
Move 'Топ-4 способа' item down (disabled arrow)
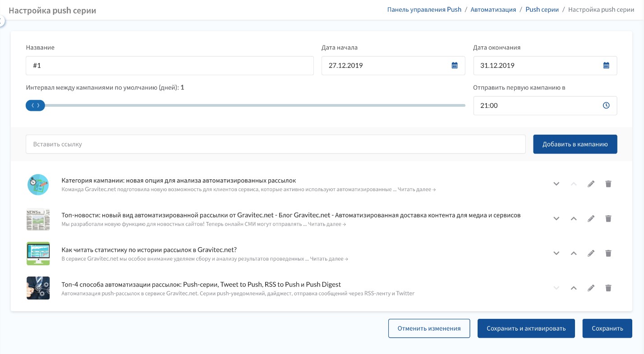coord(557,288)
